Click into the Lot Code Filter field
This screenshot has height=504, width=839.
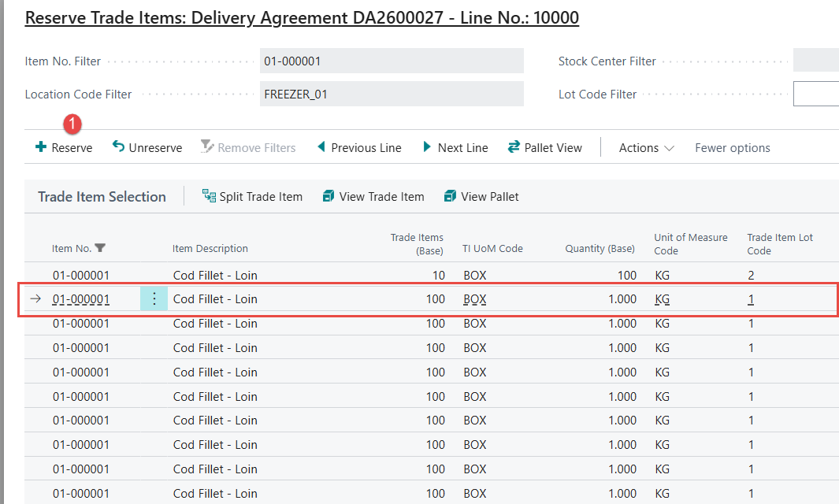click(816, 94)
